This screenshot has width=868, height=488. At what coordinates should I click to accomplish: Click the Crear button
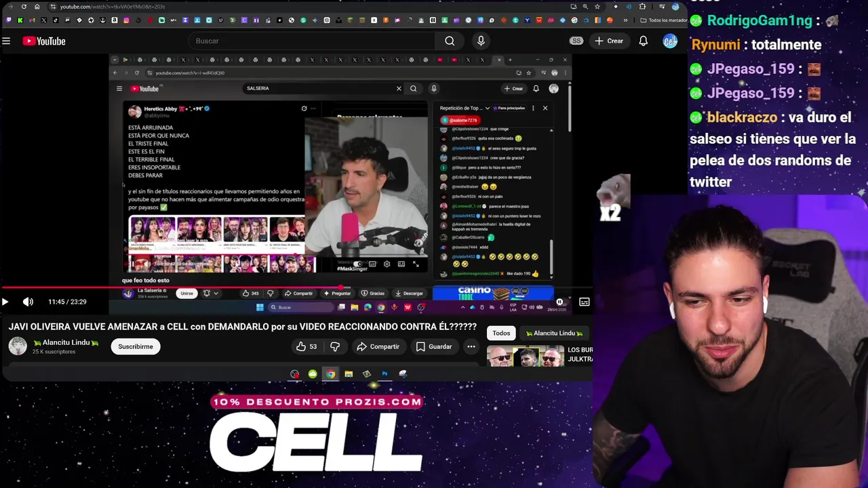tap(609, 41)
